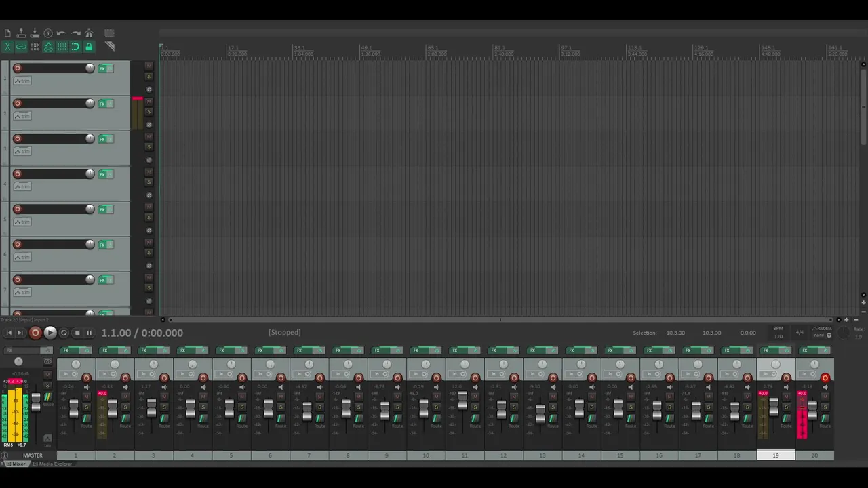Open Project Settings info icon
Viewport: 868px width, 488px height.
pos(48,33)
